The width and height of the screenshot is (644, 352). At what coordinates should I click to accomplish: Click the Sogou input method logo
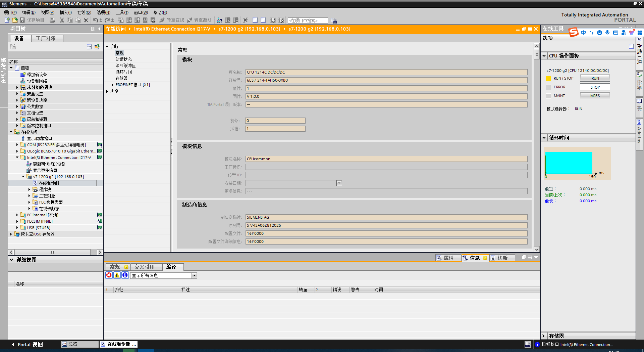click(574, 32)
